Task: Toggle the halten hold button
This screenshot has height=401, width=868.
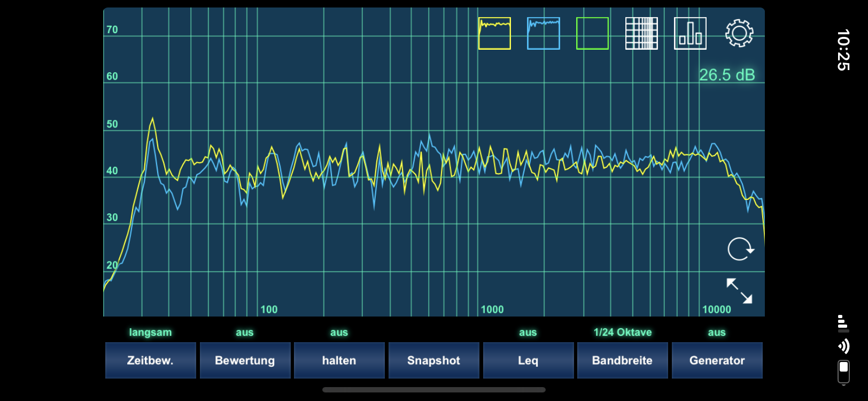Action: [339, 360]
